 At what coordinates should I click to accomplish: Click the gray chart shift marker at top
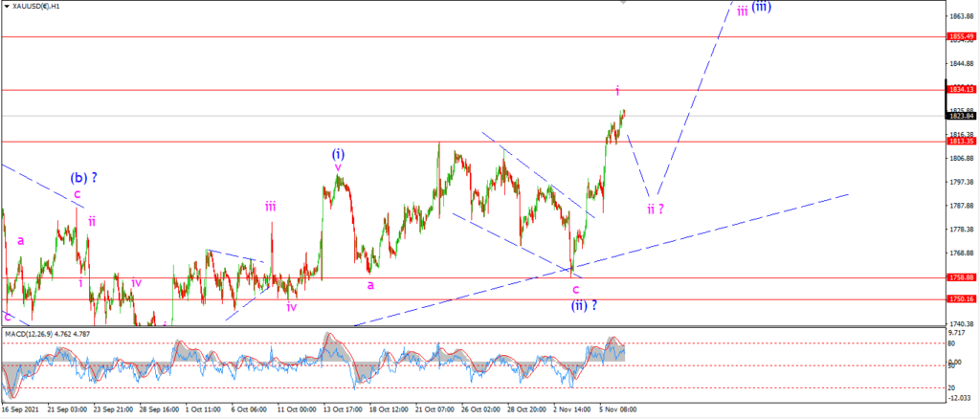622,2
